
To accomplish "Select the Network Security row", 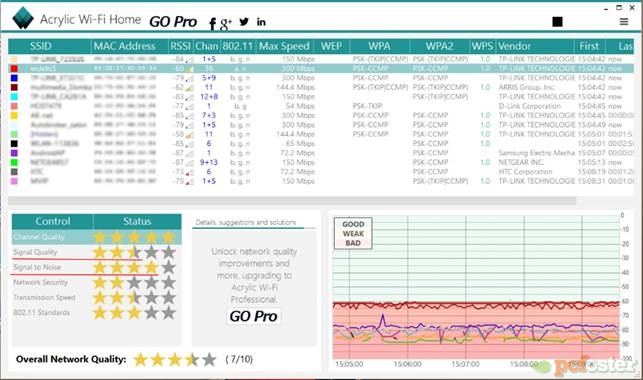I will [96, 282].
